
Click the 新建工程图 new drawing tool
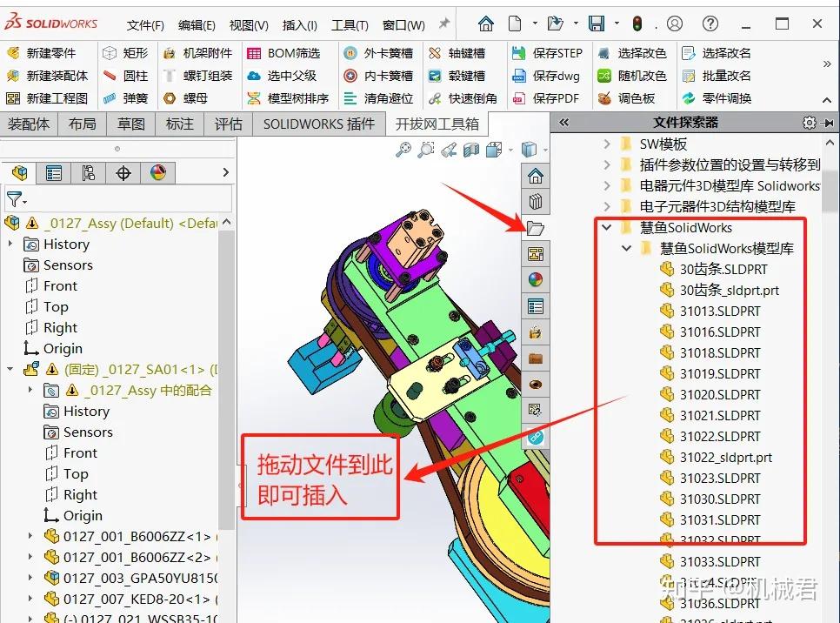47,98
